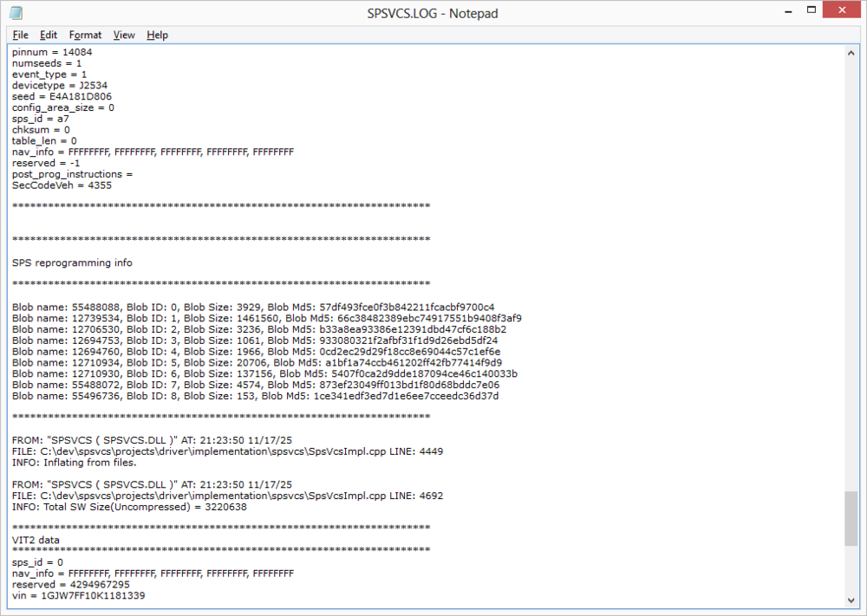Open the Format menu
Image resolution: width=867 pixels, height=616 pixels.
coord(85,35)
